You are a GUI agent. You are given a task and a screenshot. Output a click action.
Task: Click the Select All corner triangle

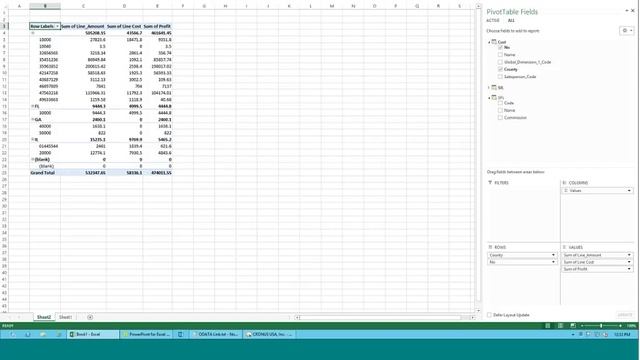[4, 6]
